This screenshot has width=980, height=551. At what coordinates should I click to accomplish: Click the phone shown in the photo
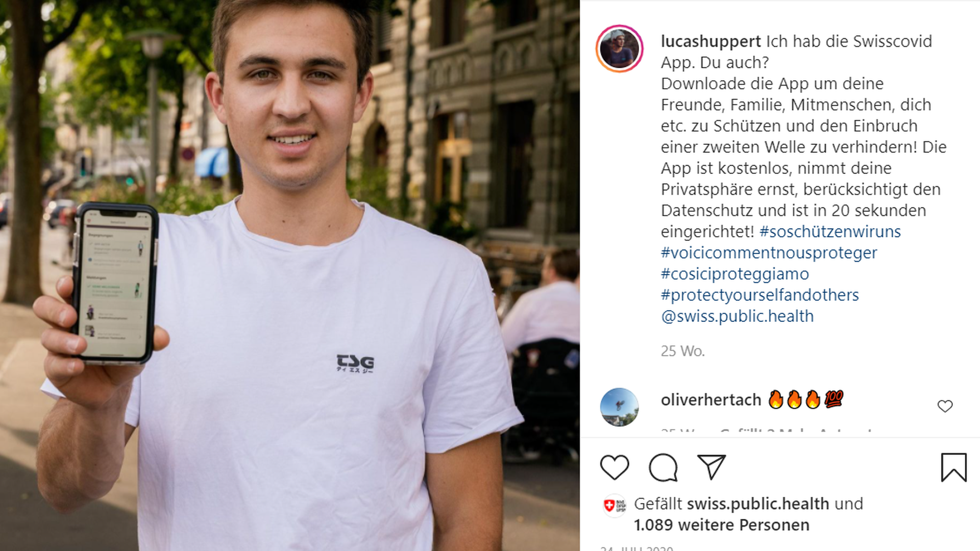(115, 283)
